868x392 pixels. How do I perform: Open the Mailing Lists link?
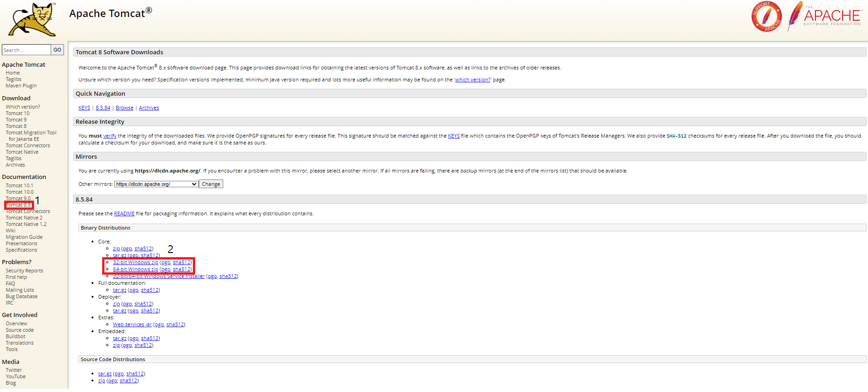click(20, 290)
